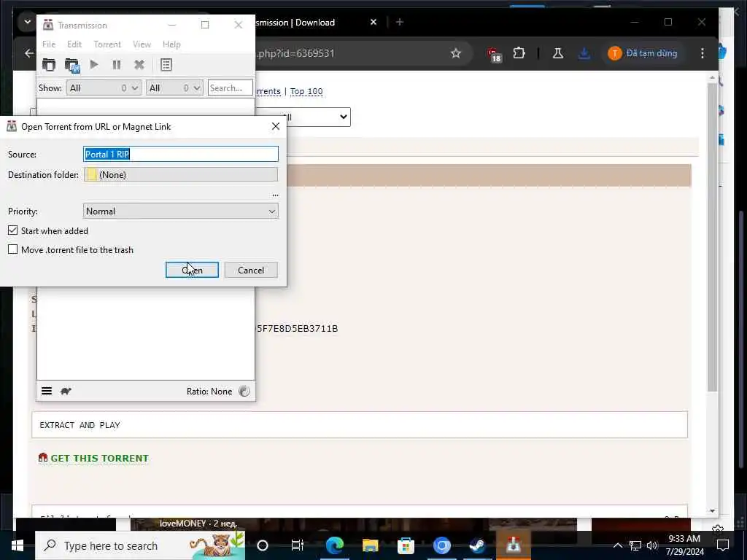Click the ellipsis button below Destination folder
This screenshot has width=747, height=560.
click(275, 195)
